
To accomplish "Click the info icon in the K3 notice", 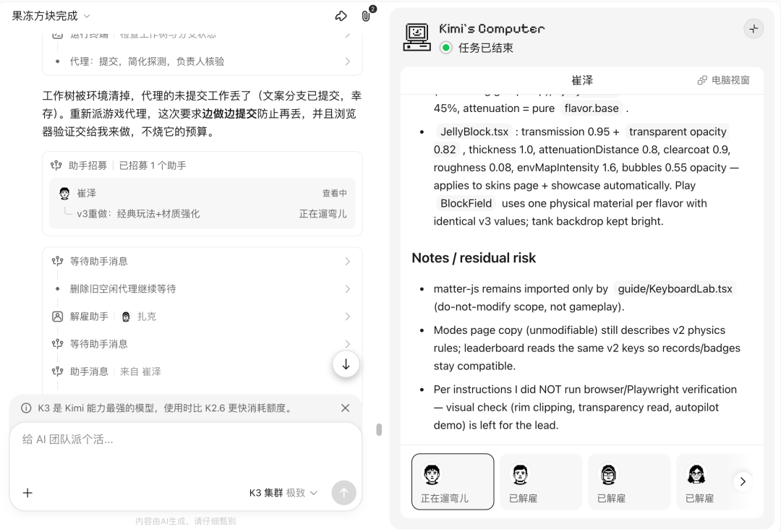I will (x=26, y=408).
